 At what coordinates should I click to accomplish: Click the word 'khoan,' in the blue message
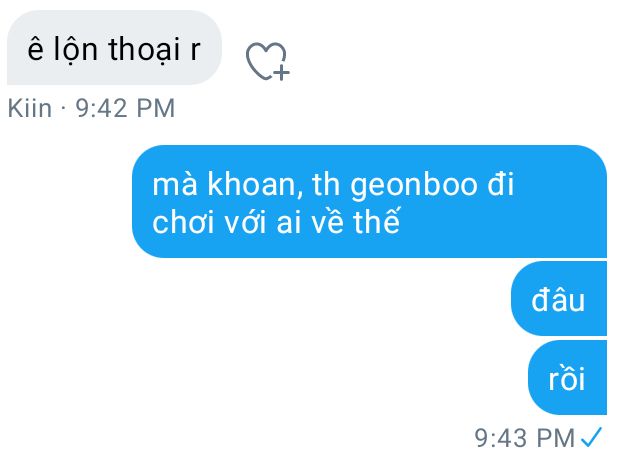(x=255, y=184)
